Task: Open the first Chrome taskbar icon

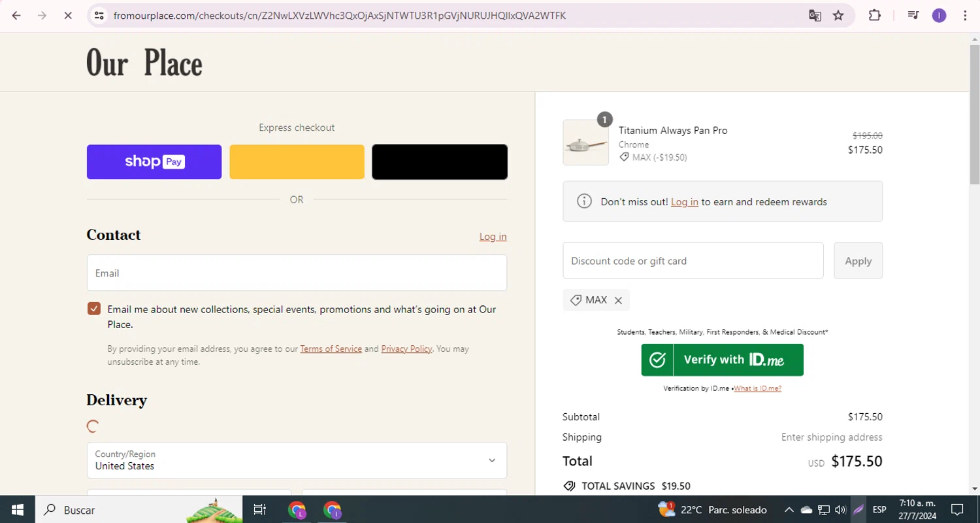Action: click(x=297, y=510)
